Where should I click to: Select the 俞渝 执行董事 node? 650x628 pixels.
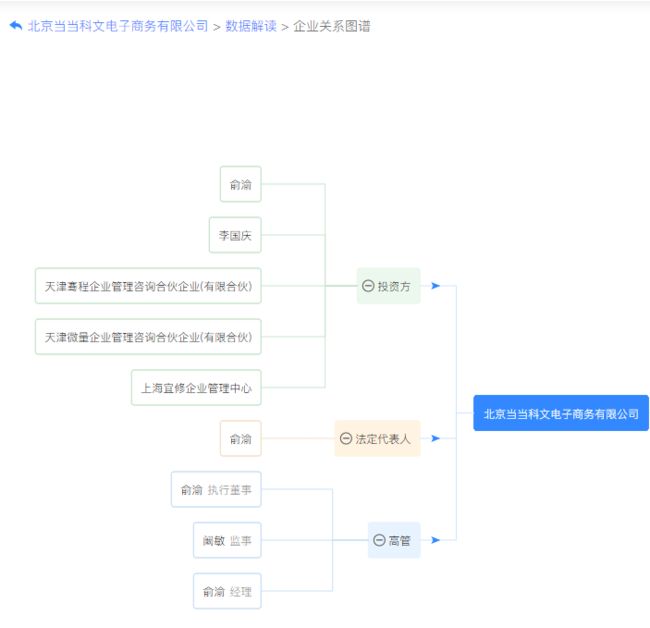coord(216,490)
